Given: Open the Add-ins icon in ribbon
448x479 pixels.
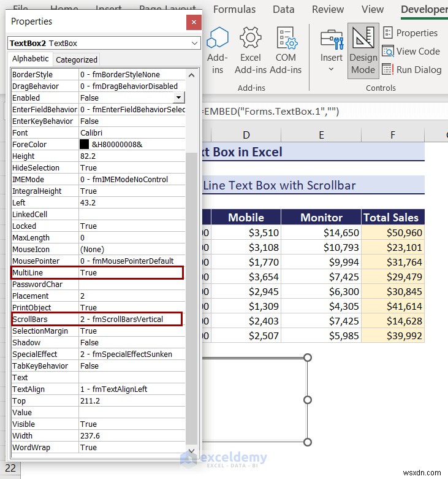Looking at the screenshot, I should 218,50.
